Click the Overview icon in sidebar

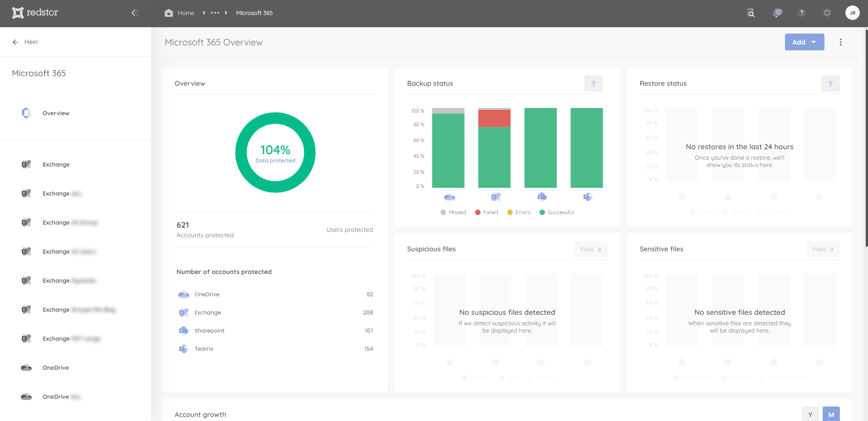point(26,113)
